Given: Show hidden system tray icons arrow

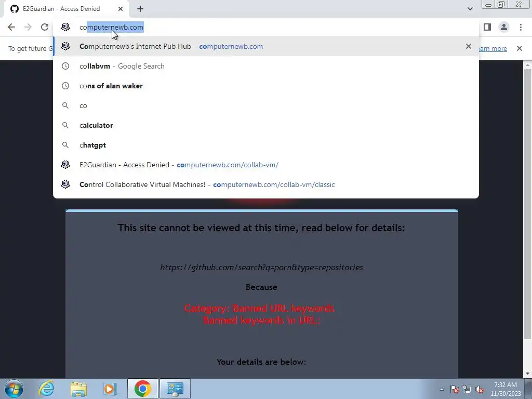Looking at the screenshot, I should pos(442,389).
